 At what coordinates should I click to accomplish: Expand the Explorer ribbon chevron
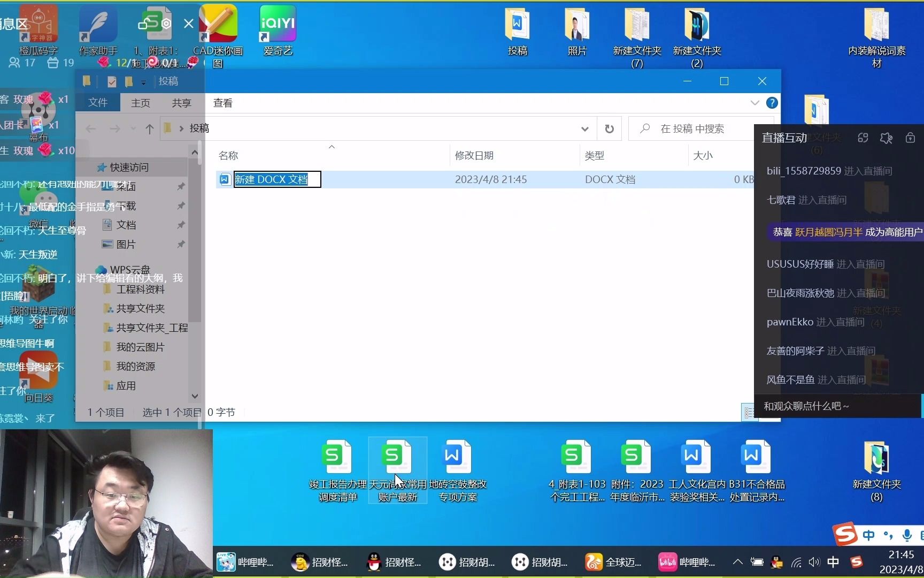coord(754,103)
